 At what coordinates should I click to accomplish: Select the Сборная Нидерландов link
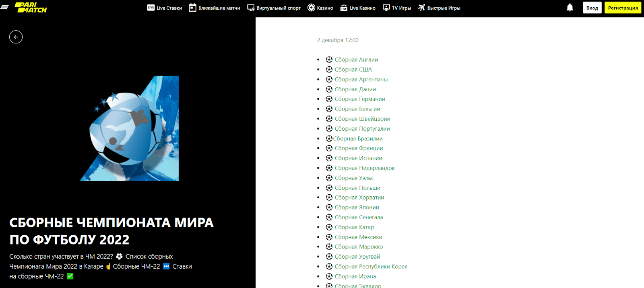pyautogui.click(x=364, y=168)
